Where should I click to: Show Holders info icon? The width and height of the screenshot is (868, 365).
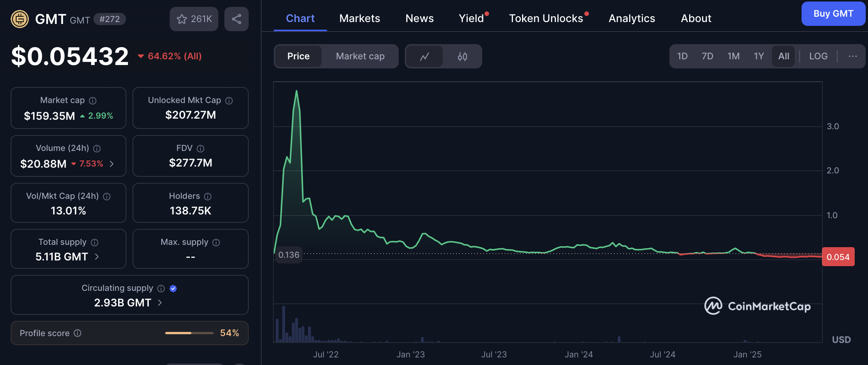(208, 197)
